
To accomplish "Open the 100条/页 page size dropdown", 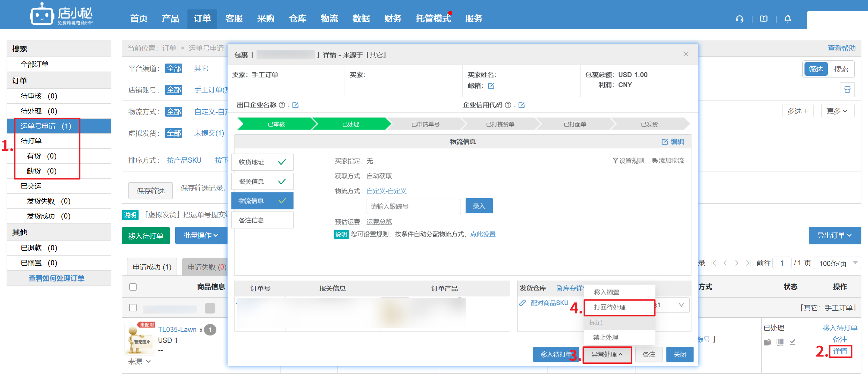I will tap(837, 263).
